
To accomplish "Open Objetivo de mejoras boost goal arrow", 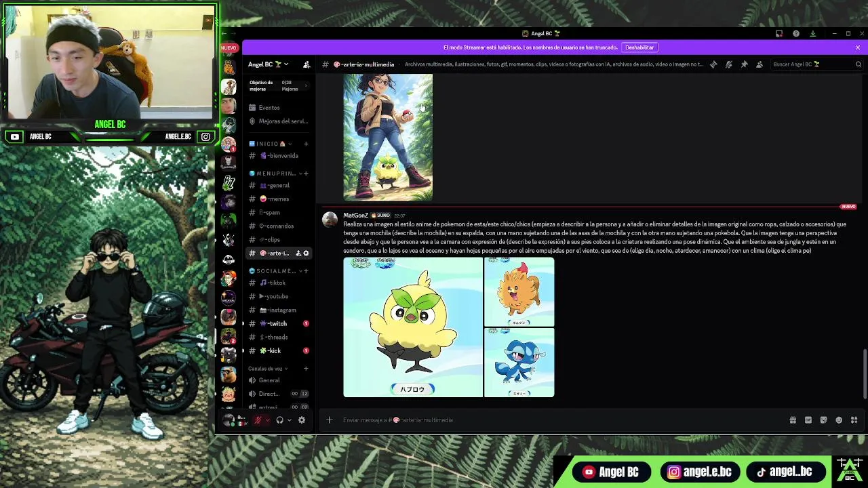I will click(306, 85).
